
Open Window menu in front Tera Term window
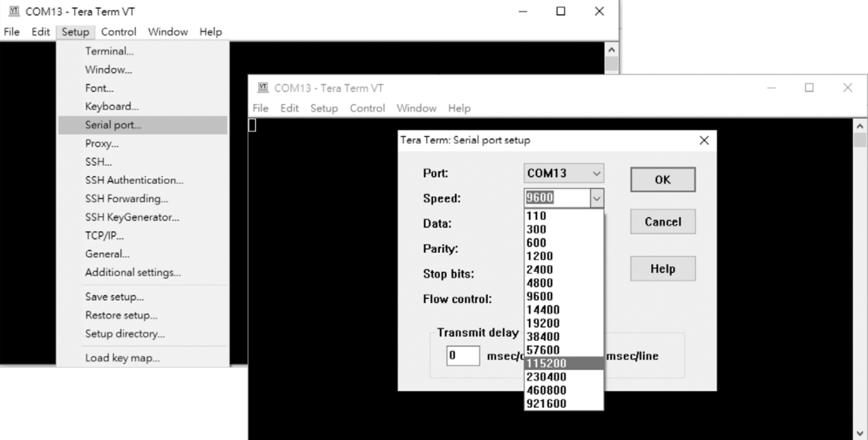(416, 108)
